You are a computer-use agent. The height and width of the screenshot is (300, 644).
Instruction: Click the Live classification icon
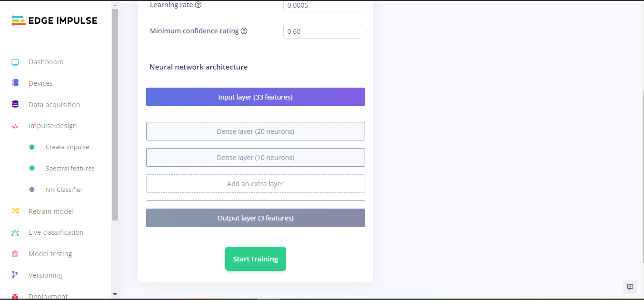coord(15,233)
